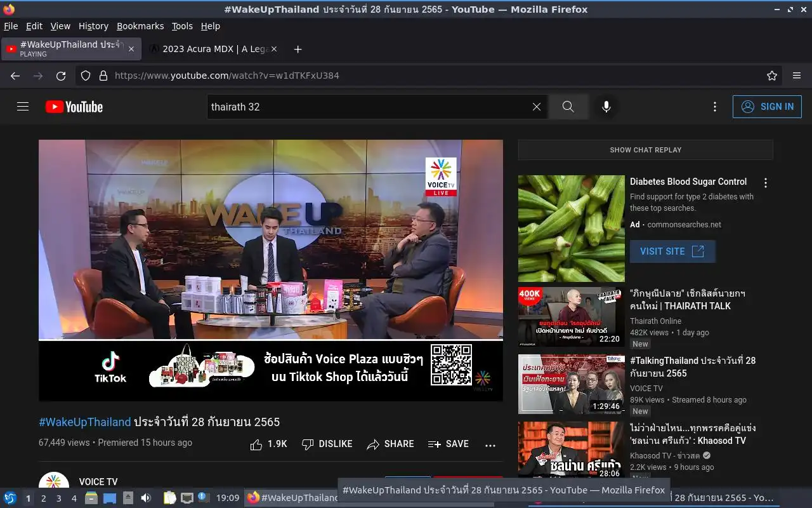Open the History menu
Screen dimensions: 812x508
click(93, 26)
